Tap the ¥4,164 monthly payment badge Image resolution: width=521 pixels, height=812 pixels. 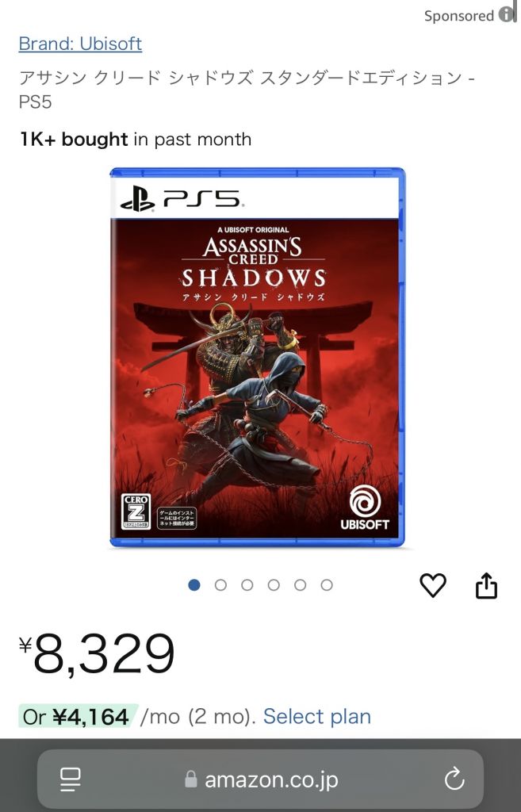[x=79, y=717]
